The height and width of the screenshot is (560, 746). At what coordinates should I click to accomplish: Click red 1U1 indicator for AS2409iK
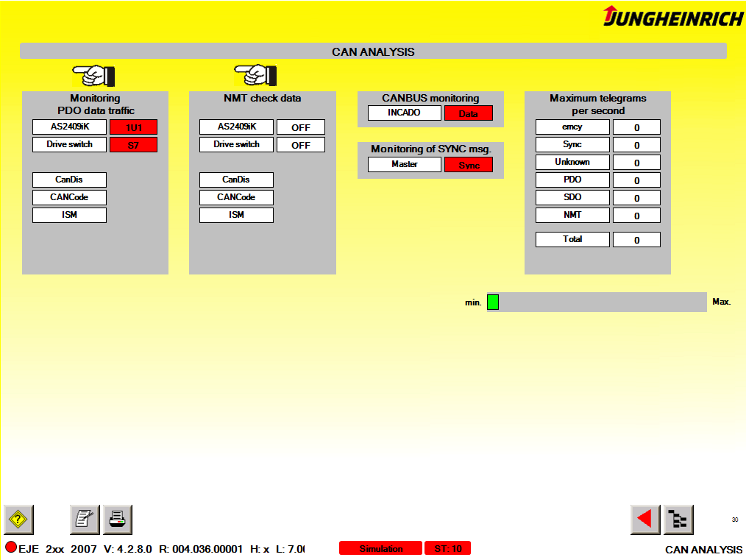click(x=134, y=127)
